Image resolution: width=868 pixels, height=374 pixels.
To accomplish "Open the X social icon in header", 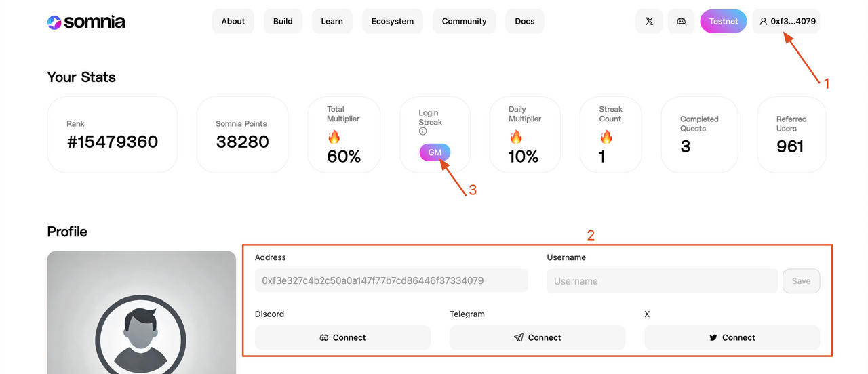I will click(649, 22).
